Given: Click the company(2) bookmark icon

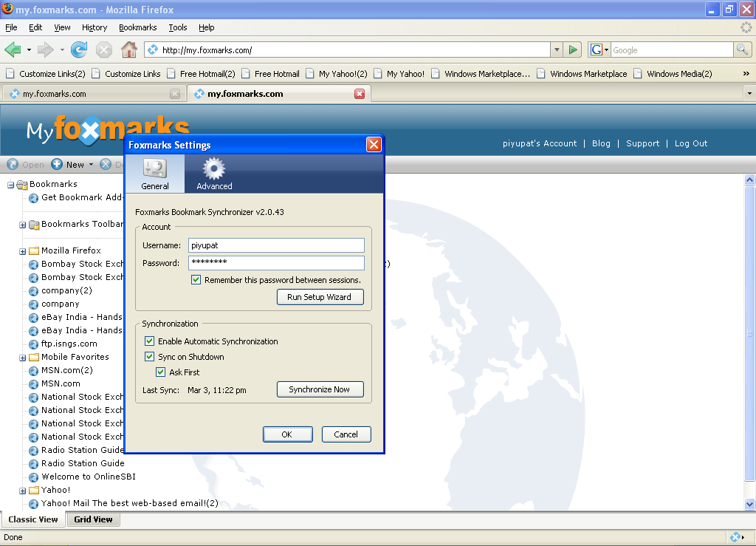Looking at the screenshot, I should tap(33, 291).
